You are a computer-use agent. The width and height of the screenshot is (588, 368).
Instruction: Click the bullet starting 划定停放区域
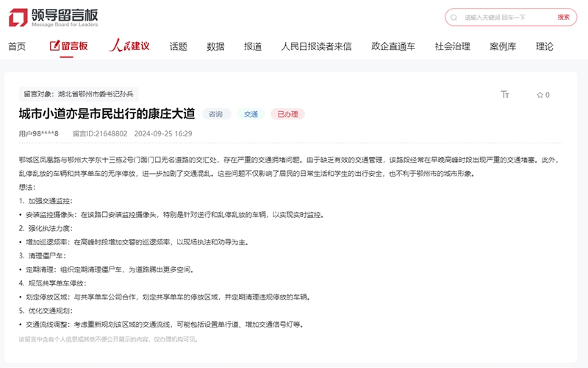pos(165,297)
